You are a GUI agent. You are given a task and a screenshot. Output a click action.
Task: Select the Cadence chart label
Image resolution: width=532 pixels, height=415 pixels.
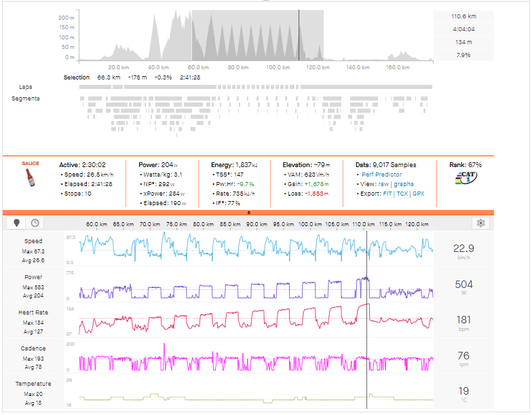(x=33, y=348)
